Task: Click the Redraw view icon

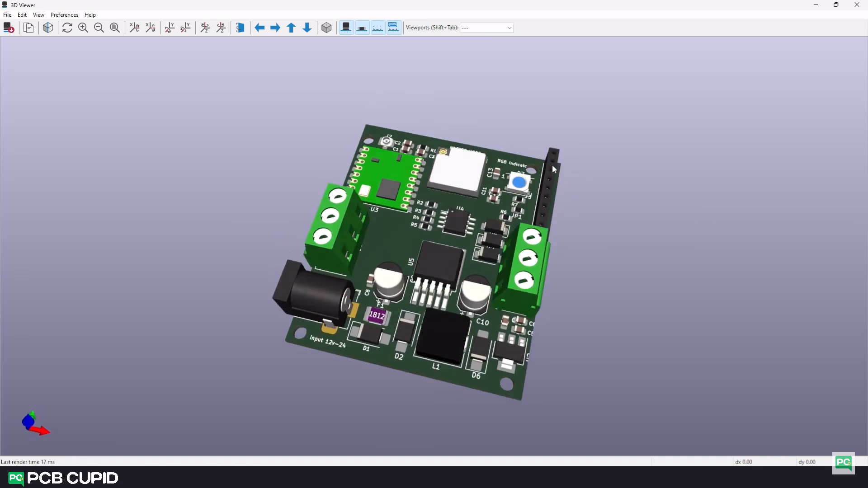Action: pyautogui.click(x=67, y=28)
